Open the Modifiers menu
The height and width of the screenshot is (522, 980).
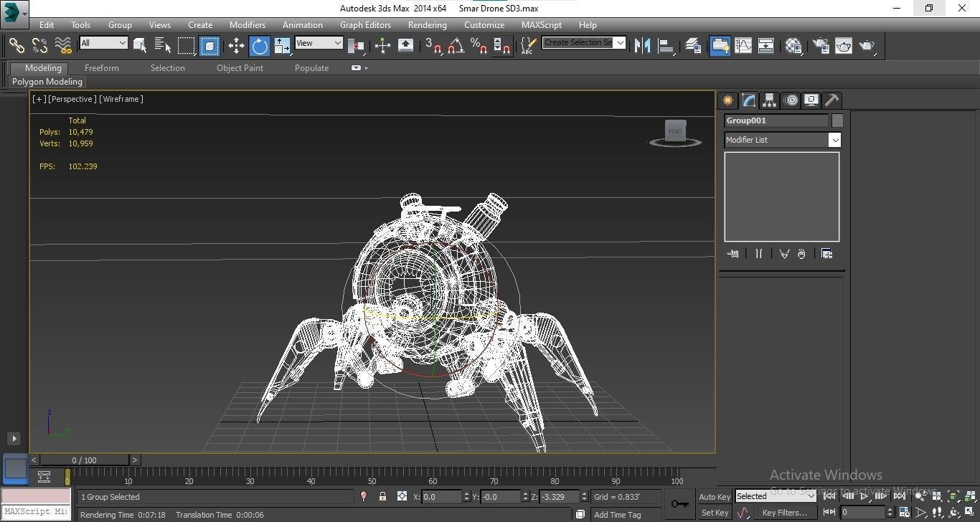248,24
